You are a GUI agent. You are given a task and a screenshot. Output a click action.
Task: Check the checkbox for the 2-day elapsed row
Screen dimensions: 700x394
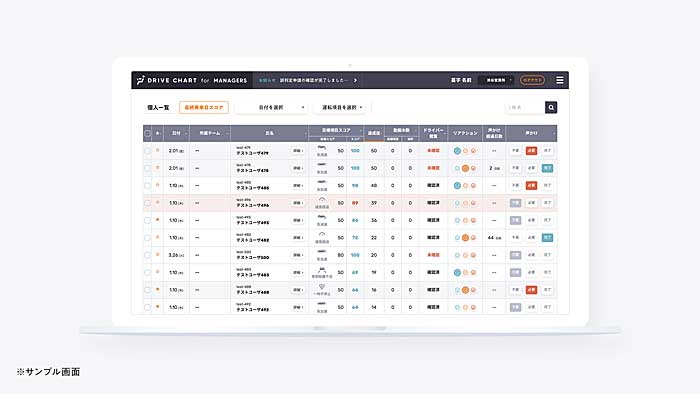tap(147, 168)
